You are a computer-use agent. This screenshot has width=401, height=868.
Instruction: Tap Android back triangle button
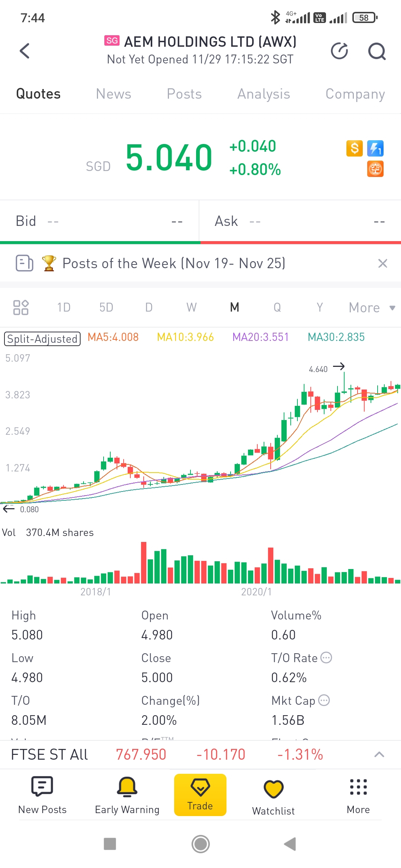coord(290,844)
